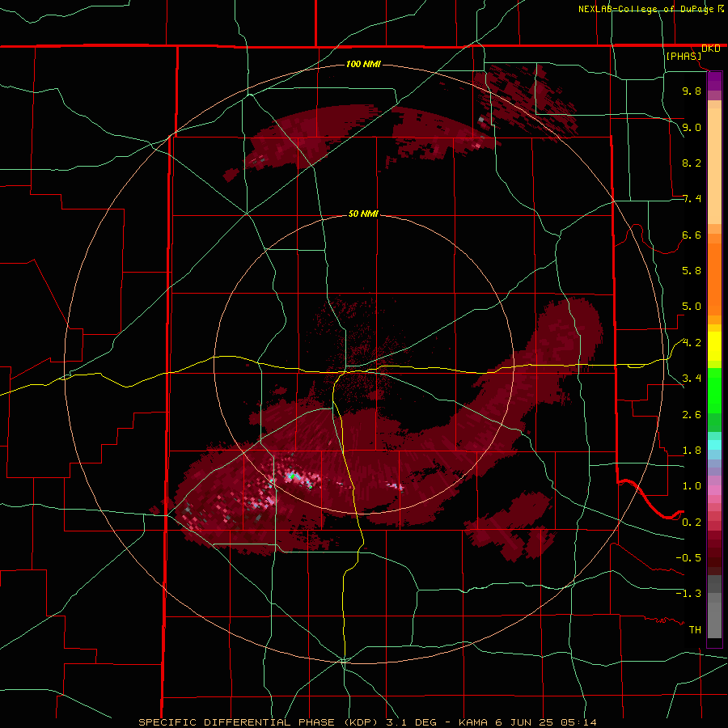This screenshot has width=728, height=728.
Task: Click the 9.0 value on the color scale
Action: coord(692,127)
